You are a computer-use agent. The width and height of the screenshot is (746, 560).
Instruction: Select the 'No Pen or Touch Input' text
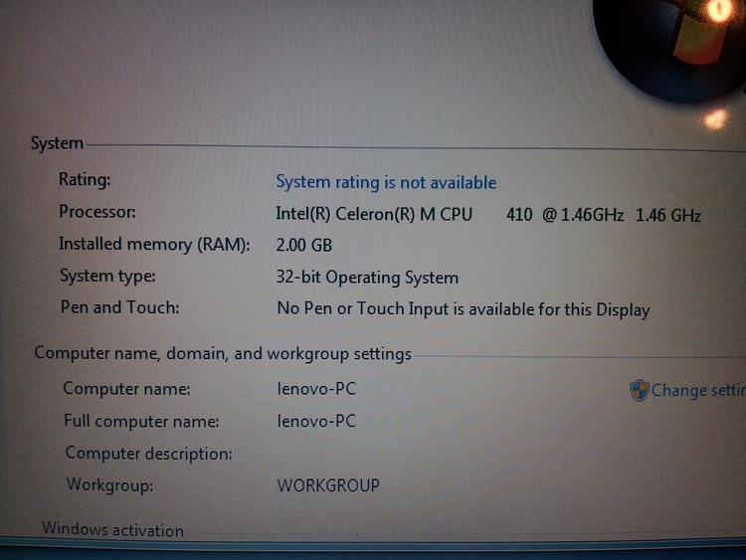click(x=363, y=308)
